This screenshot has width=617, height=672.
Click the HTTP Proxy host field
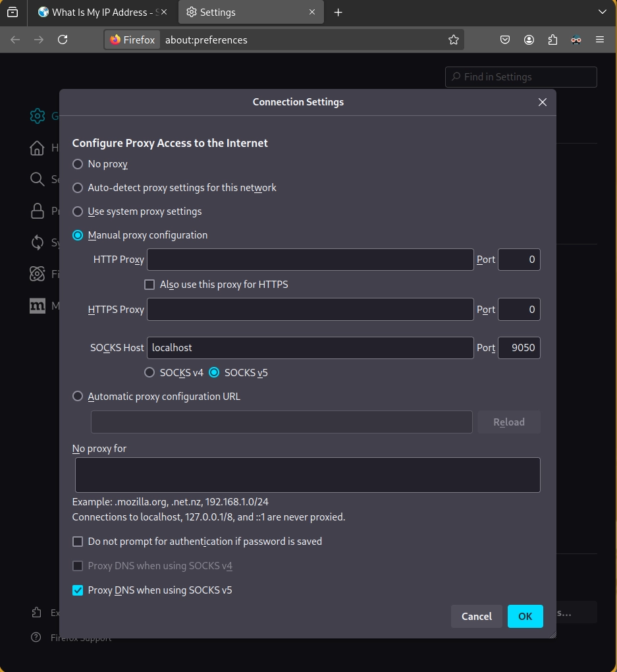pyautogui.click(x=310, y=260)
